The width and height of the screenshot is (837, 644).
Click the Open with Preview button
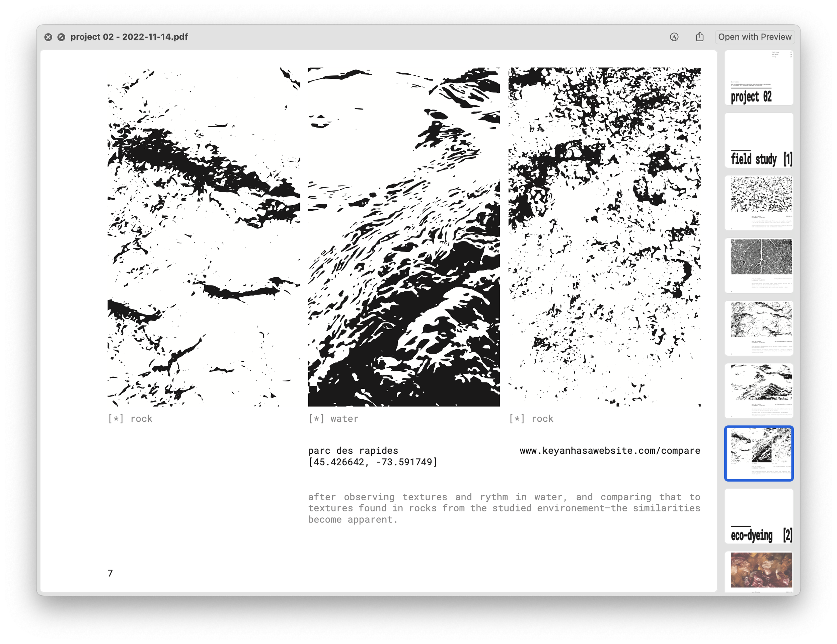(x=754, y=37)
